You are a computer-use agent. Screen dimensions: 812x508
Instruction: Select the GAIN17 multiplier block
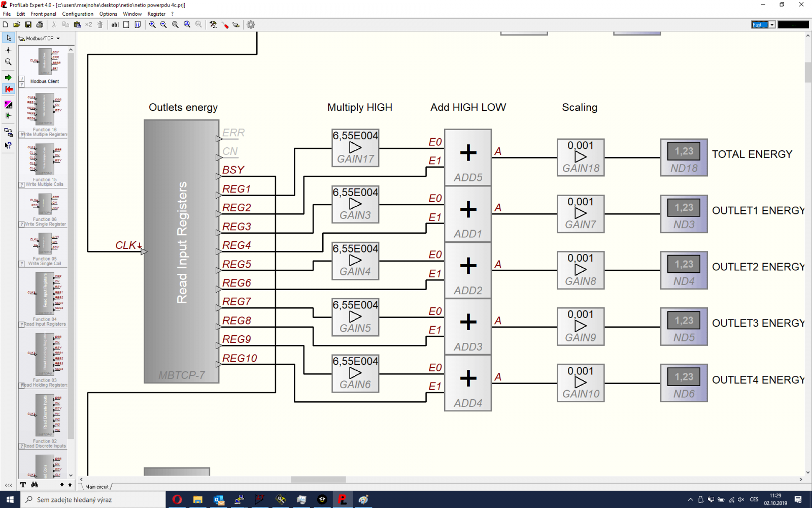click(x=355, y=148)
